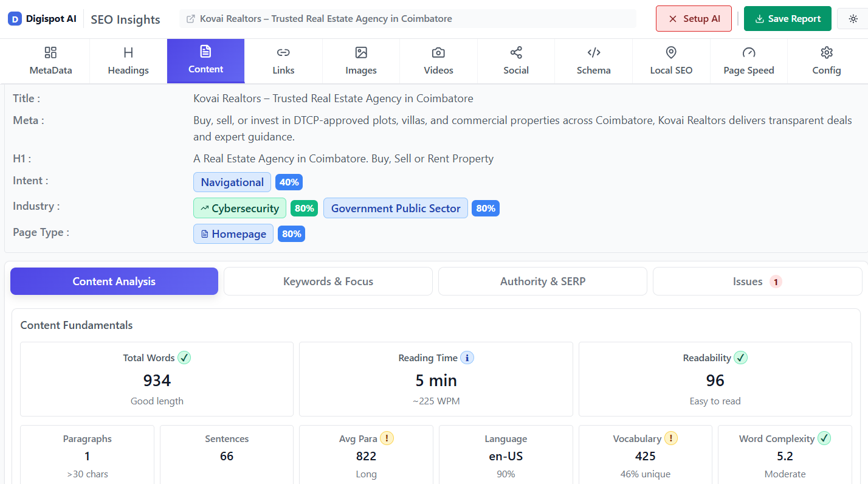Click the Issues count badge
The width and height of the screenshot is (868, 484).
776,282
